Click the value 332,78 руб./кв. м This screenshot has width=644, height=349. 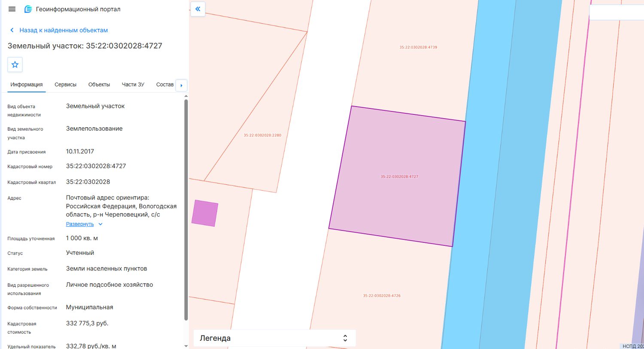(x=91, y=346)
